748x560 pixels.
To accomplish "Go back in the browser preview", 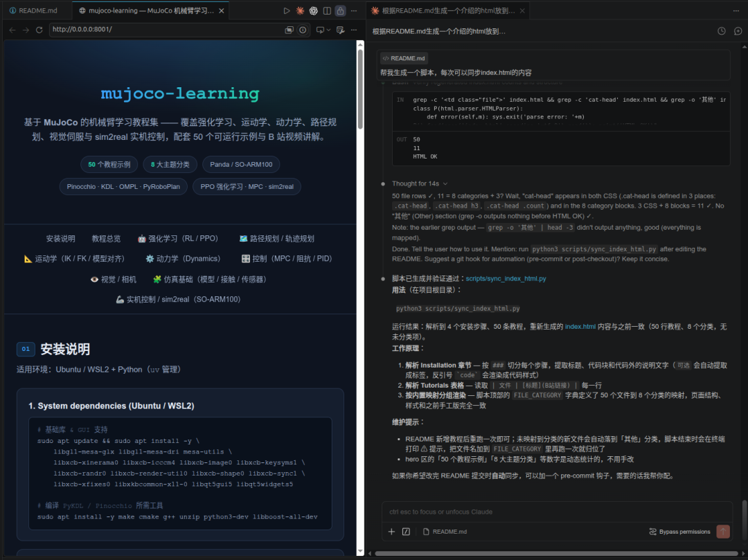I will point(12,30).
